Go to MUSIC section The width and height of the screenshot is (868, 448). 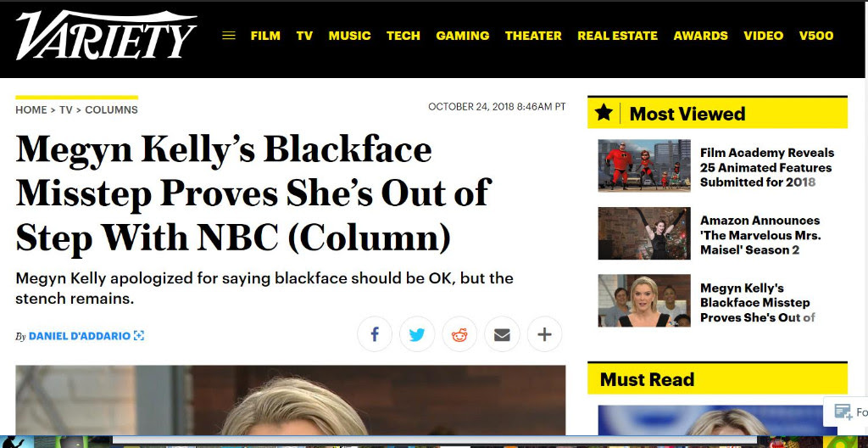[x=349, y=36]
